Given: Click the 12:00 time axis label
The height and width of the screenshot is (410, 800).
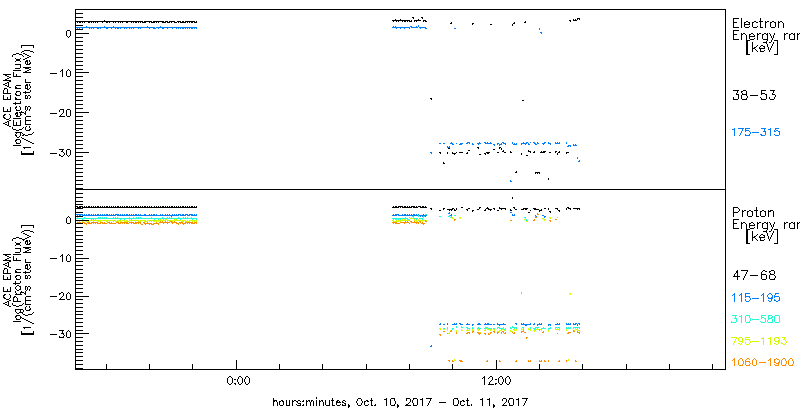Looking at the screenshot, I should 496,380.
